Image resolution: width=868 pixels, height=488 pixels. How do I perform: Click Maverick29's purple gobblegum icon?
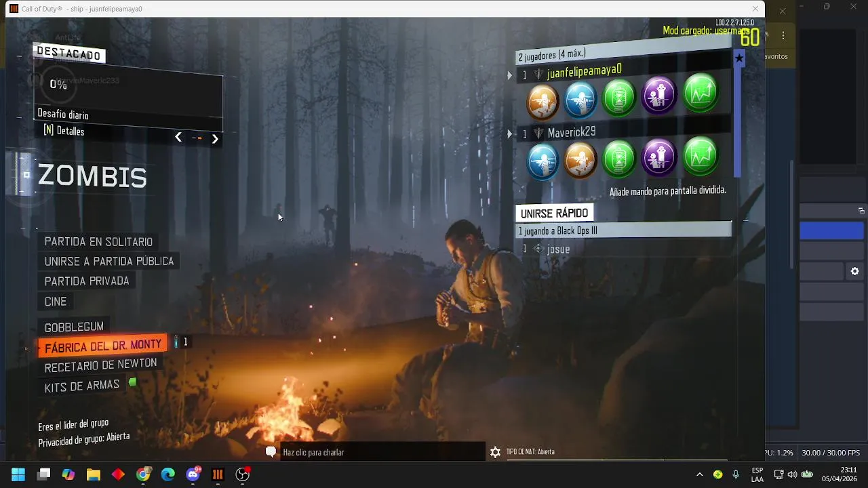659,157
